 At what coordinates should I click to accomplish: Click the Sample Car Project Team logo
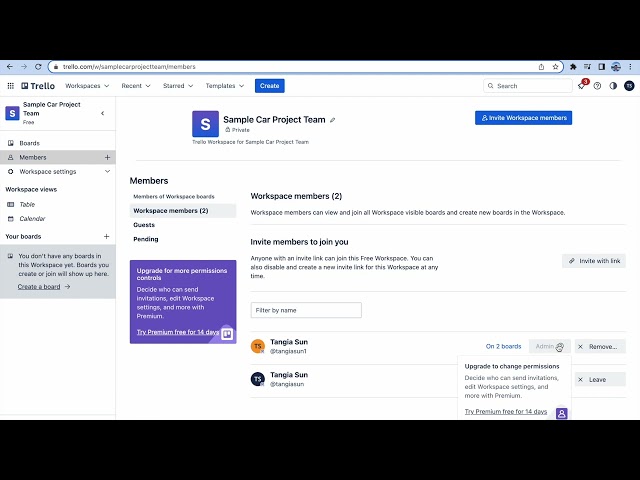(x=205, y=124)
